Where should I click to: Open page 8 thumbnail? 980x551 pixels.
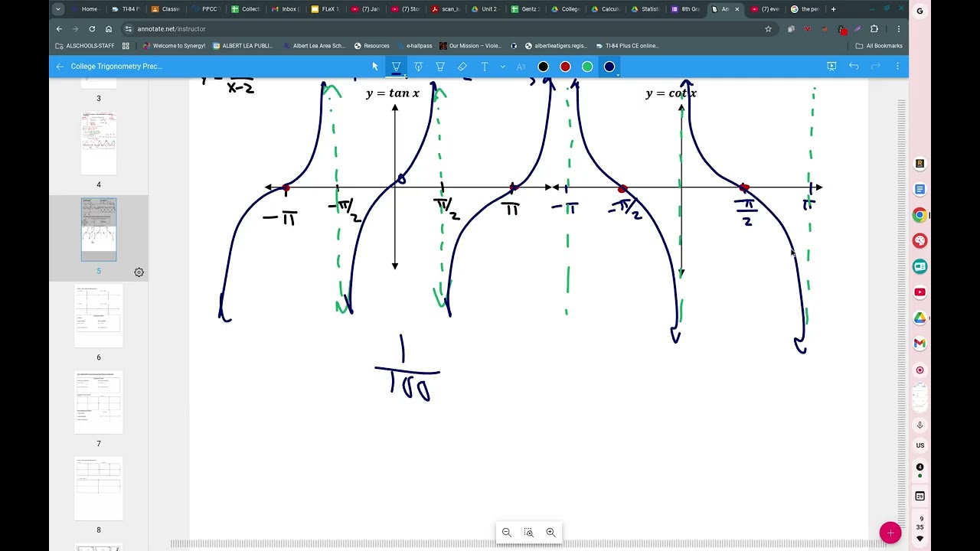point(99,489)
